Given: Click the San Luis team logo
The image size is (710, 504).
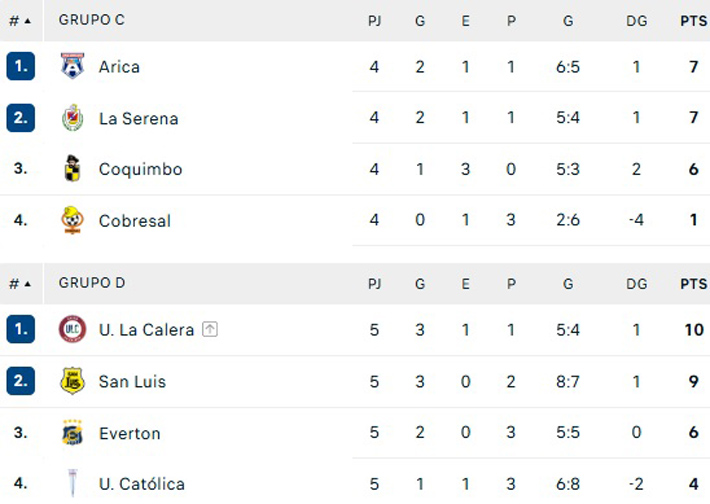Looking at the screenshot, I should coord(72,381).
